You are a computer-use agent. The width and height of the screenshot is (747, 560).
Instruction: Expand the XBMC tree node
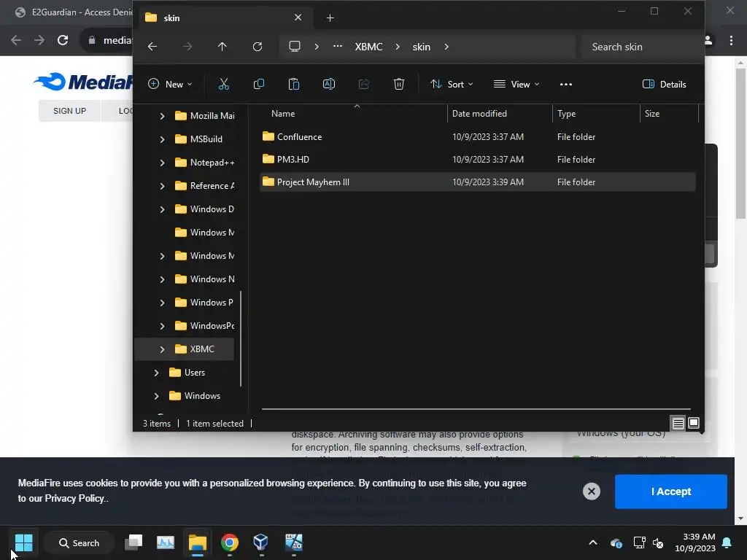click(x=162, y=349)
